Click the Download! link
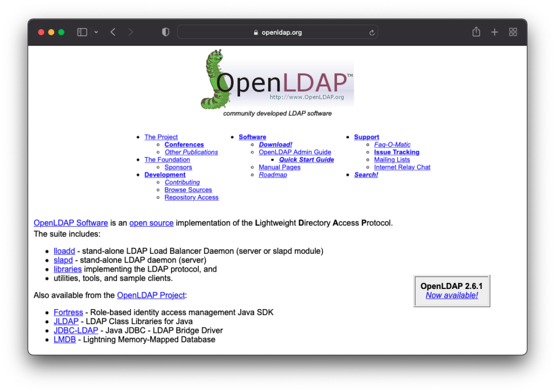The height and width of the screenshot is (392, 555). [x=275, y=144]
